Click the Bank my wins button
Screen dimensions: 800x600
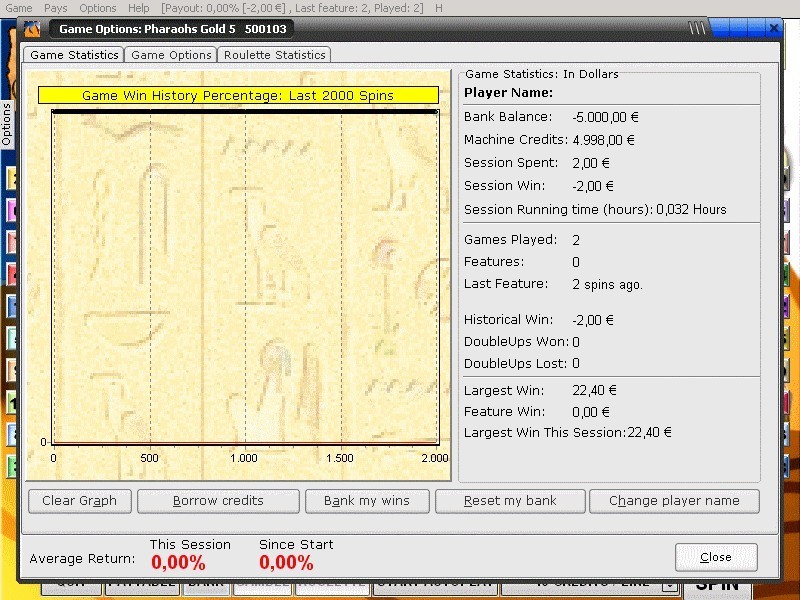tap(367, 501)
